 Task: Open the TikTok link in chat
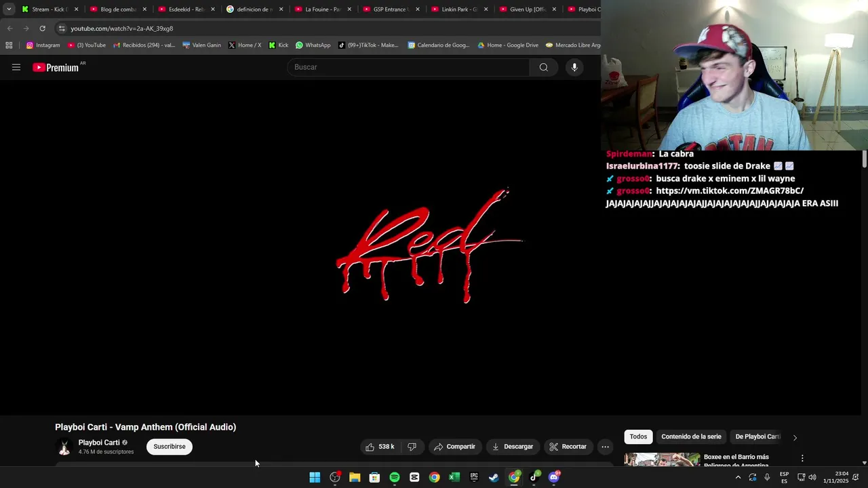click(730, 191)
